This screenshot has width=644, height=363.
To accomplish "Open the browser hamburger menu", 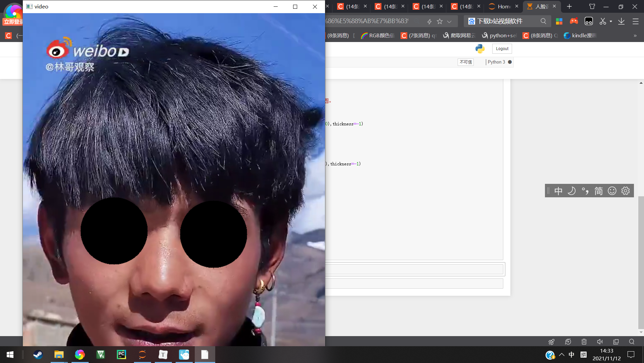I will pyautogui.click(x=636, y=21).
